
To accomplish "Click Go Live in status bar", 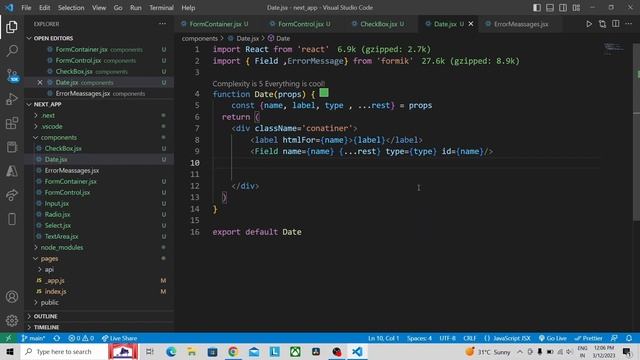I will coord(552,338).
